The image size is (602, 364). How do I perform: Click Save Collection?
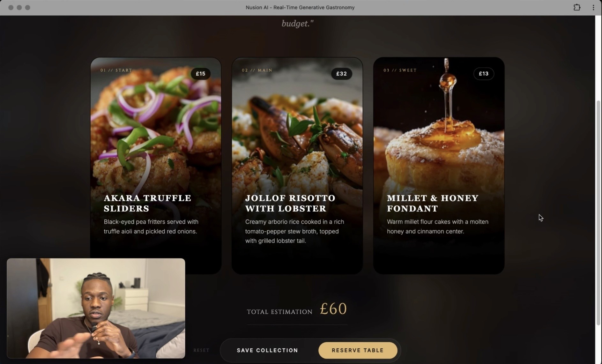click(x=267, y=350)
